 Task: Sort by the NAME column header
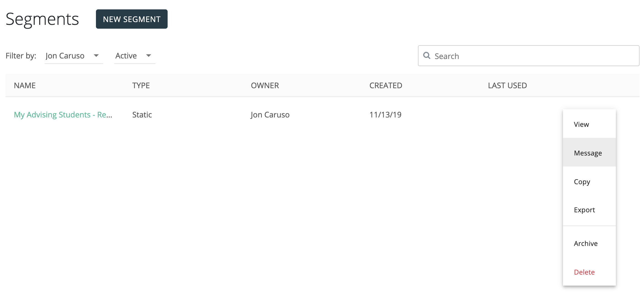(25, 85)
